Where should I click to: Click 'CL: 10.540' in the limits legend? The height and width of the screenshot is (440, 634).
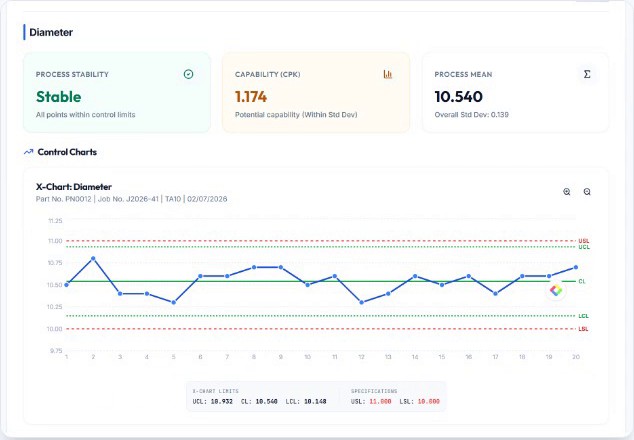coord(259,402)
